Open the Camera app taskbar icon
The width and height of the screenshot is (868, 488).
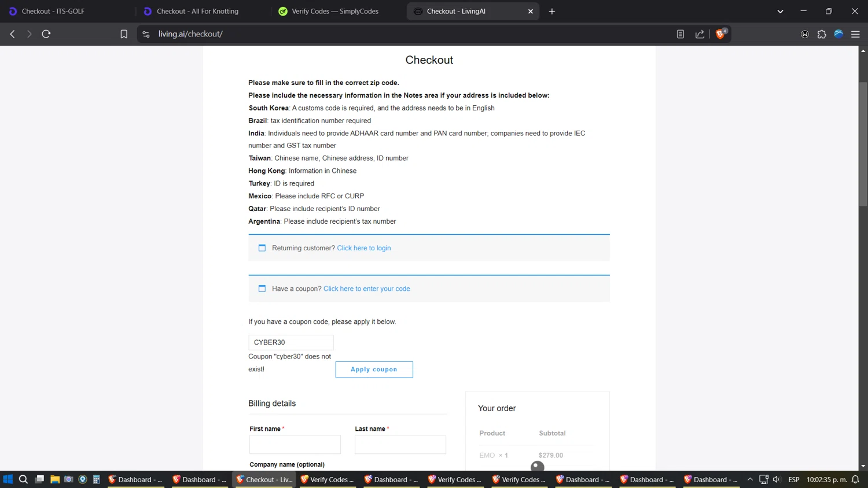click(x=69, y=479)
